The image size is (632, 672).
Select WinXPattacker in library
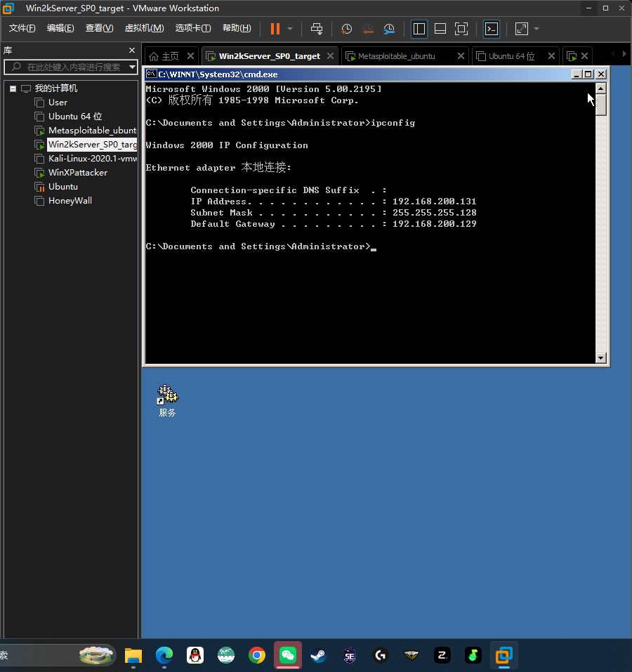pyautogui.click(x=77, y=173)
